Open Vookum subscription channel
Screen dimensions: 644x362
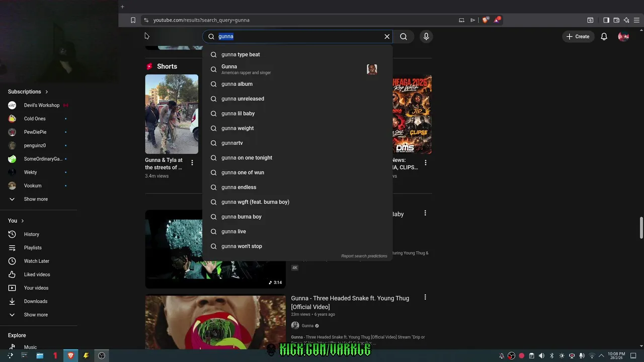[38, 186]
